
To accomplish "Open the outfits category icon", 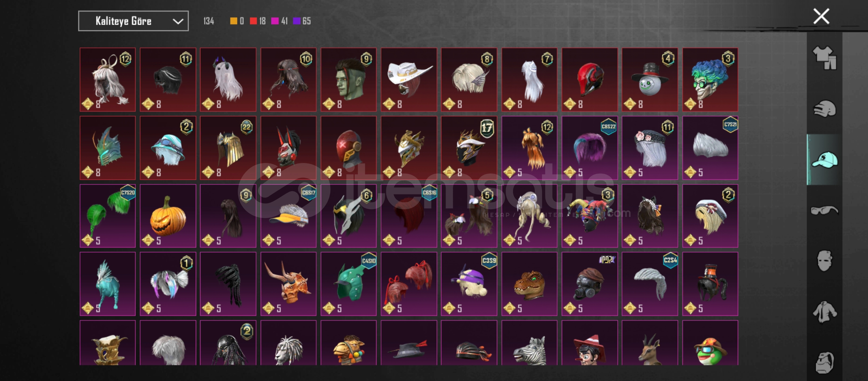I will (825, 58).
